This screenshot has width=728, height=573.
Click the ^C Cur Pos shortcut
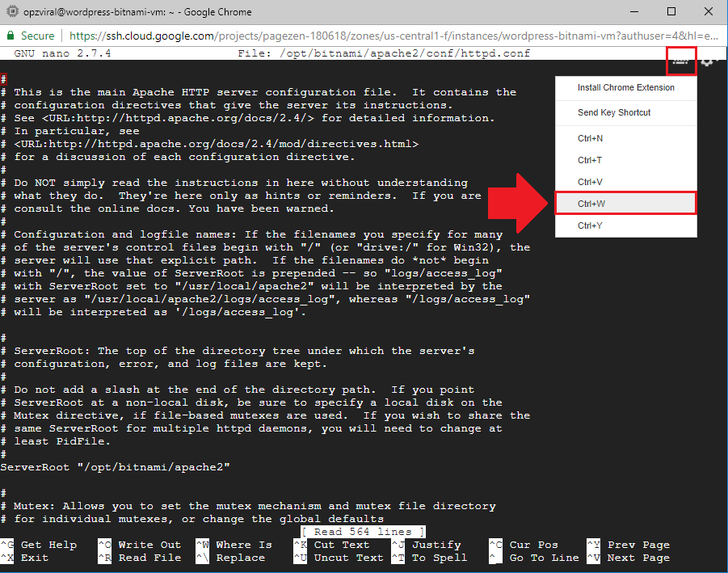click(x=524, y=545)
